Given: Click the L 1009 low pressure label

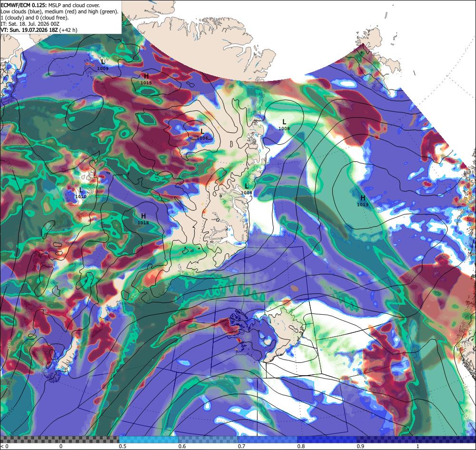Looking at the screenshot, I should pyautogui.click(x=103, y=65).
